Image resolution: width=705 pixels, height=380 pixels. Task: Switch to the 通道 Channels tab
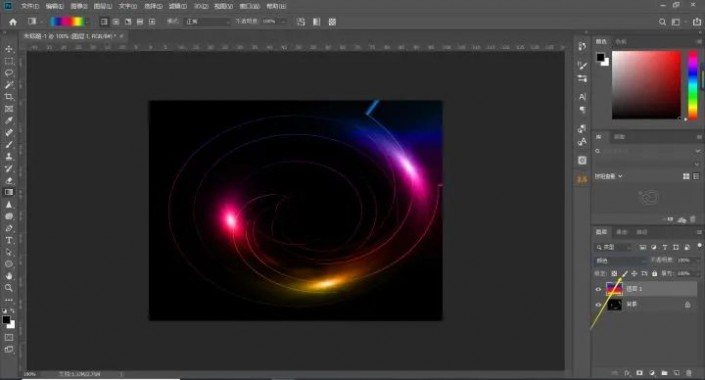[622, 232]
